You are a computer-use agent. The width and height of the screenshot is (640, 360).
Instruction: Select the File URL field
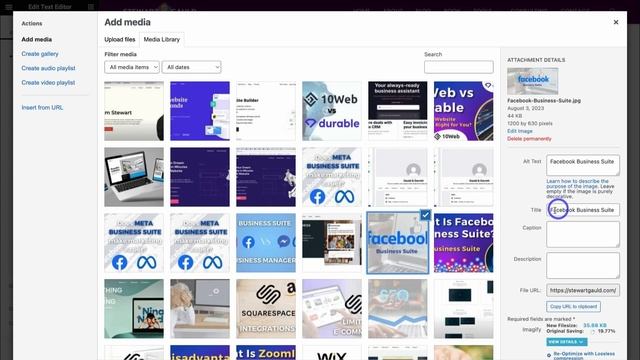[583, 290]
